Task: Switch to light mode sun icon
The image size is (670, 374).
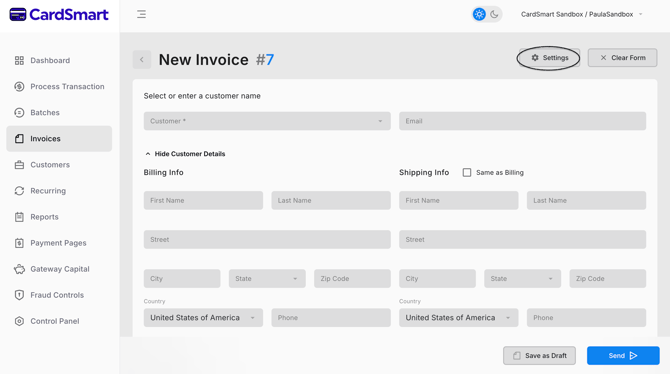Action: click(479, 14)
